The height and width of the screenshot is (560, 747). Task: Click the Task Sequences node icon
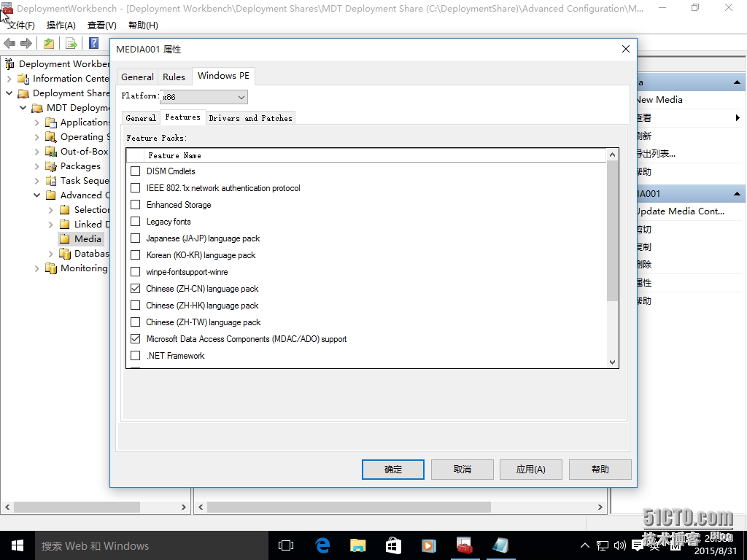[51, 181]
